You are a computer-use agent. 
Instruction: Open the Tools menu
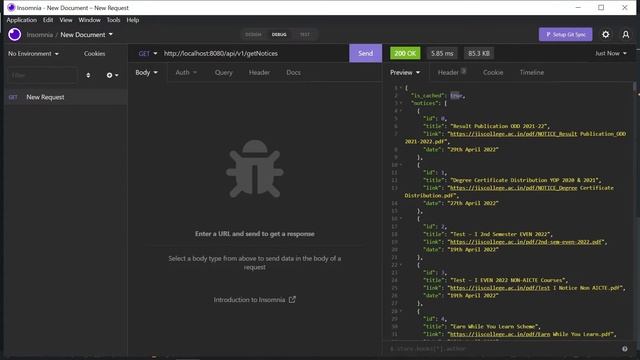point(113,20)
